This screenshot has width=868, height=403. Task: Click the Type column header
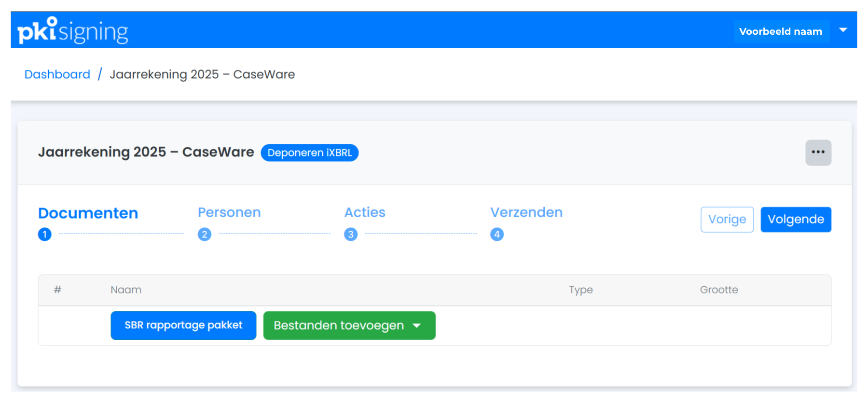click(x=581, y=290)
